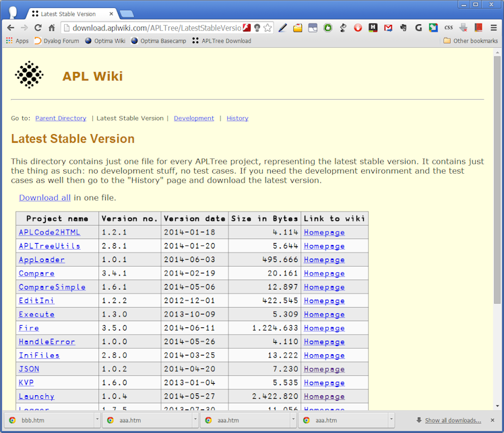Download APLCode2HTML project
The height and width of the screenshot is (433, 504).
49,232
